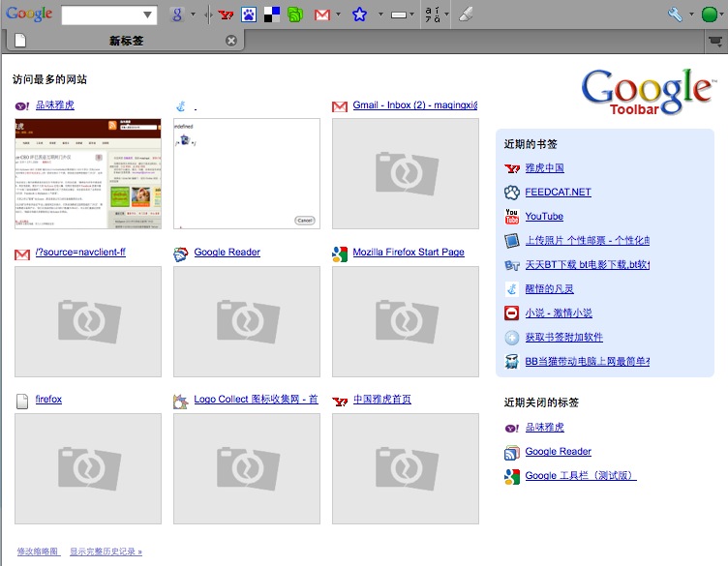
Task: Open the thumbnail with the Cancel button
Action: [247, 173]
